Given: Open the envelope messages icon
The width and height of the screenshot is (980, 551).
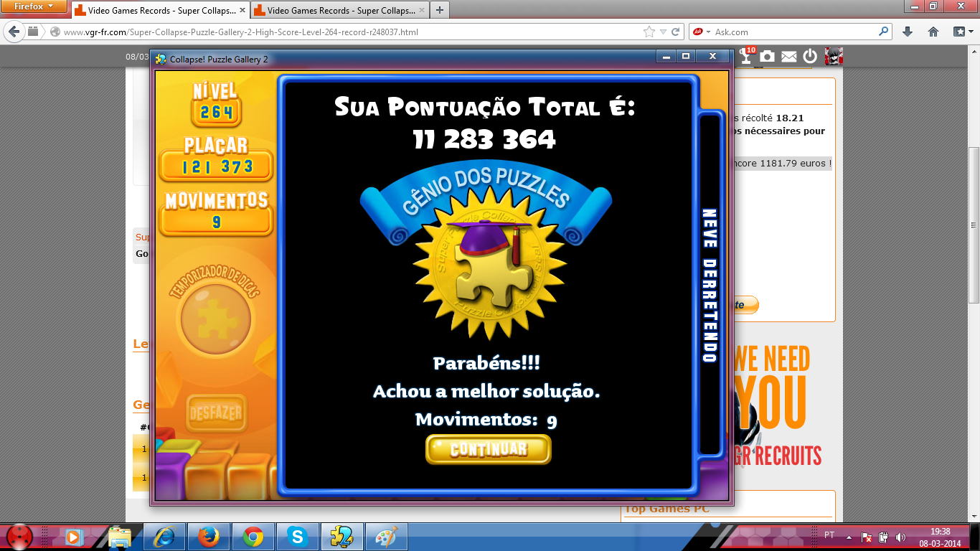Looking at the screenshot, I should 789,57.
